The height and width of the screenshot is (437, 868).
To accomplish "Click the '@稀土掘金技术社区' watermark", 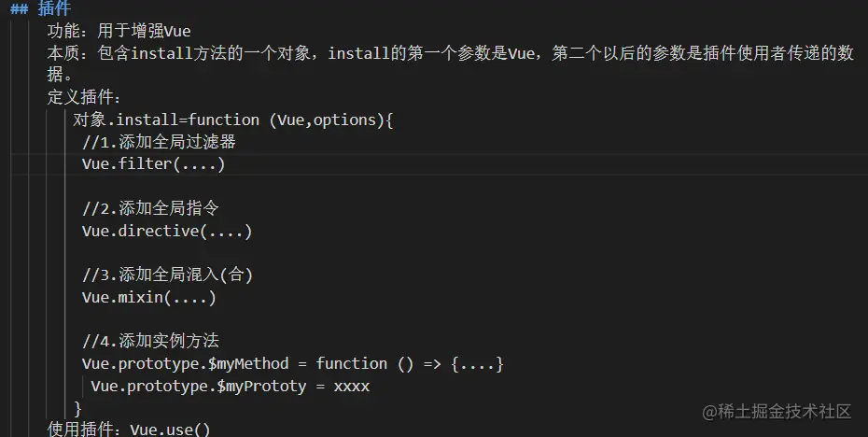I will point(777,411).
